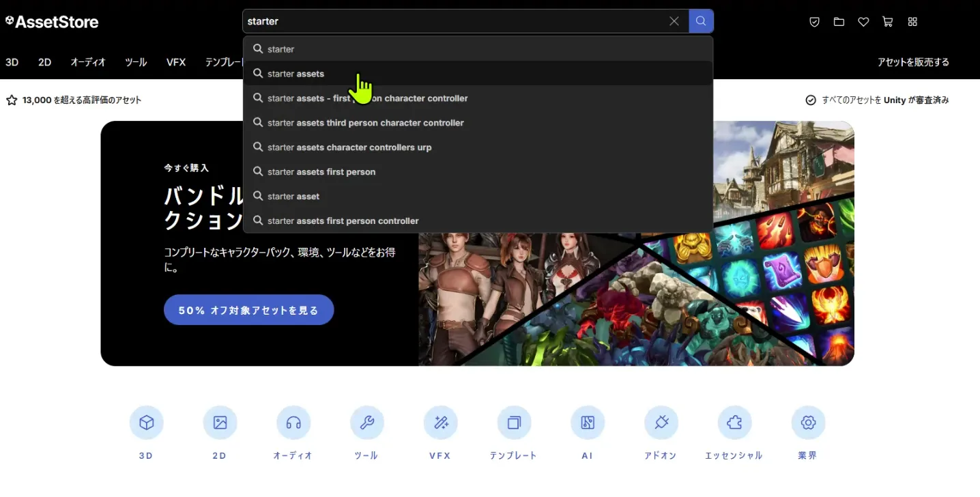
Task: Open the favorites heart icon
Action: click(x=863, y=22)
